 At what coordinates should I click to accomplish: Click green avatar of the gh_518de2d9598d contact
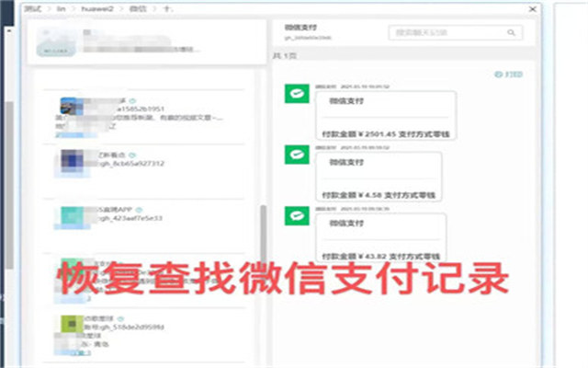(72, 324)
